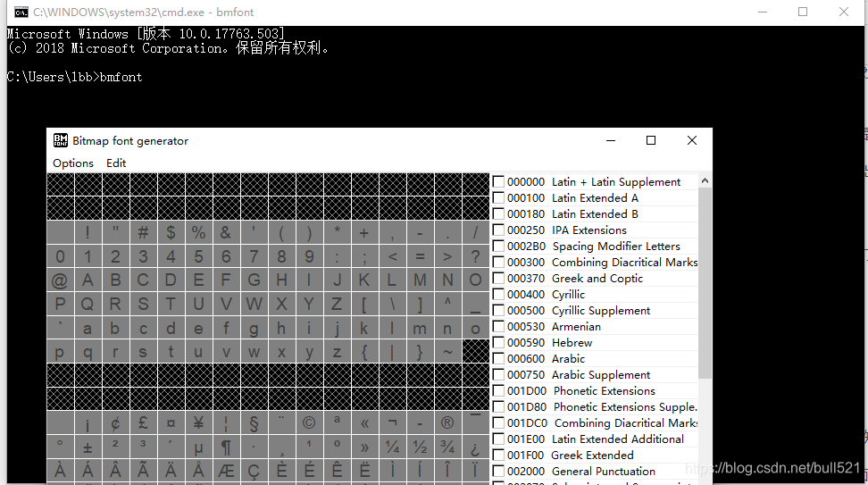
Task: Maximize the cmd.exe window
Action: [x=803, y=12]
